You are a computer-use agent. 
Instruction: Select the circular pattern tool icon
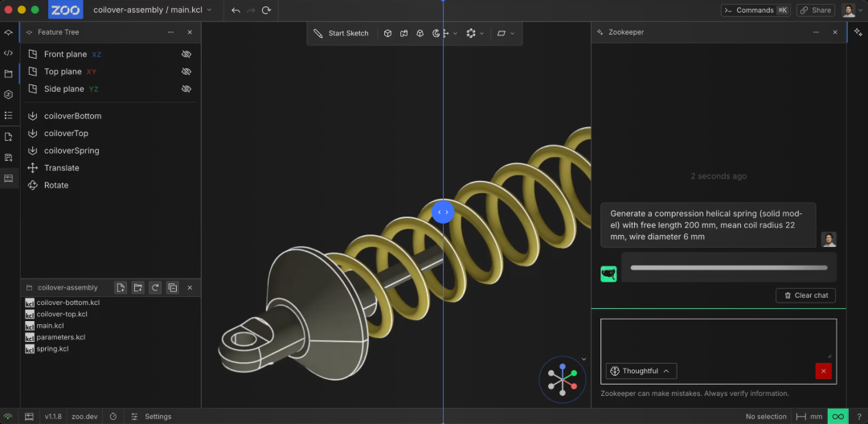click(471, 33)
